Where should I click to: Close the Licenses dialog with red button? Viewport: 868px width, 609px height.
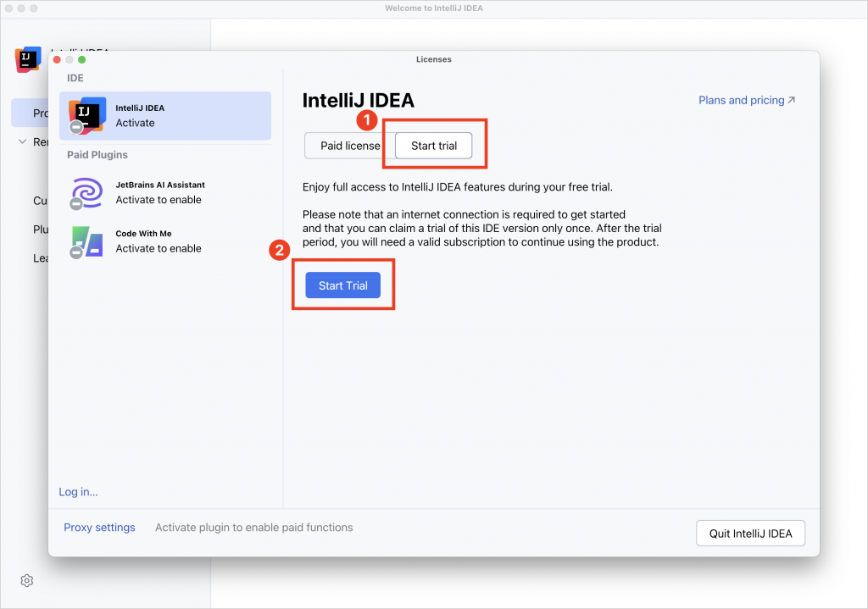tap(57, 60)
